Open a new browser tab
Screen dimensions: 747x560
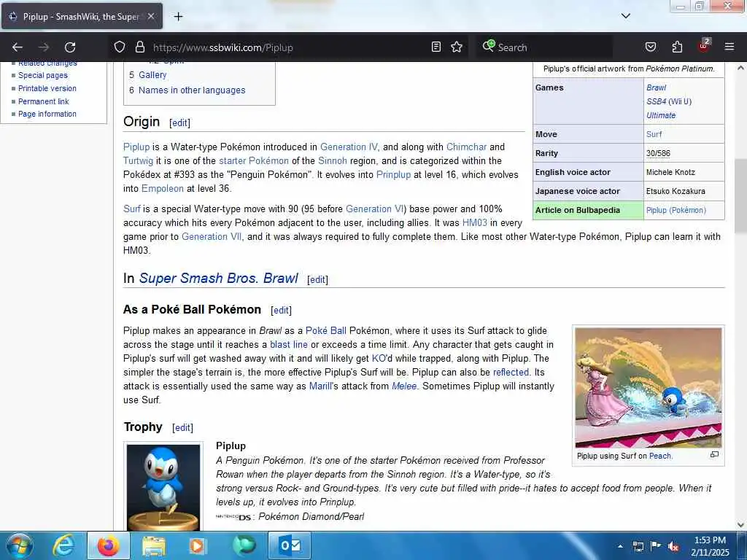click(x=178, y=17)
